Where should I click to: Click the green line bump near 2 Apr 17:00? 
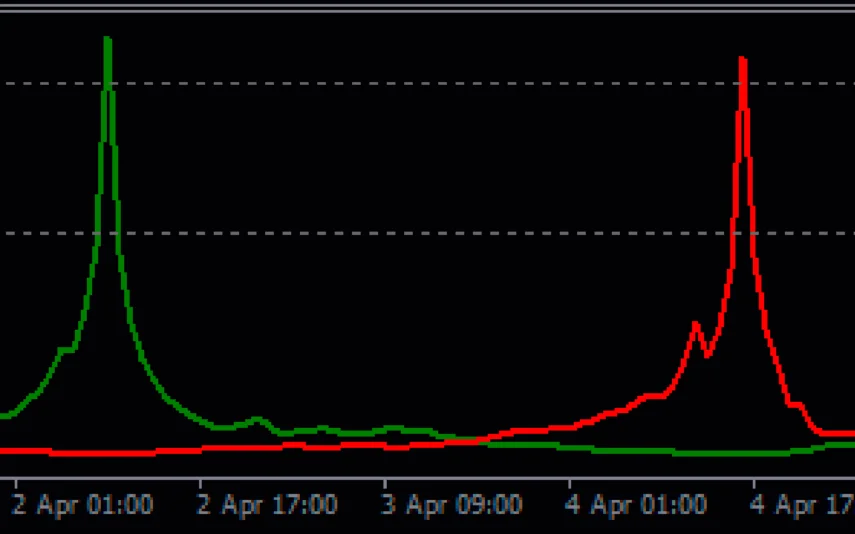point(257,419)
